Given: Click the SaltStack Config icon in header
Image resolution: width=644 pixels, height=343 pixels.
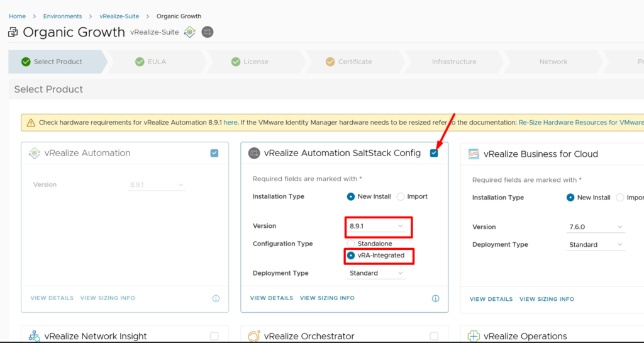Looking at the screenshot, I should click(x=208, y=32).
